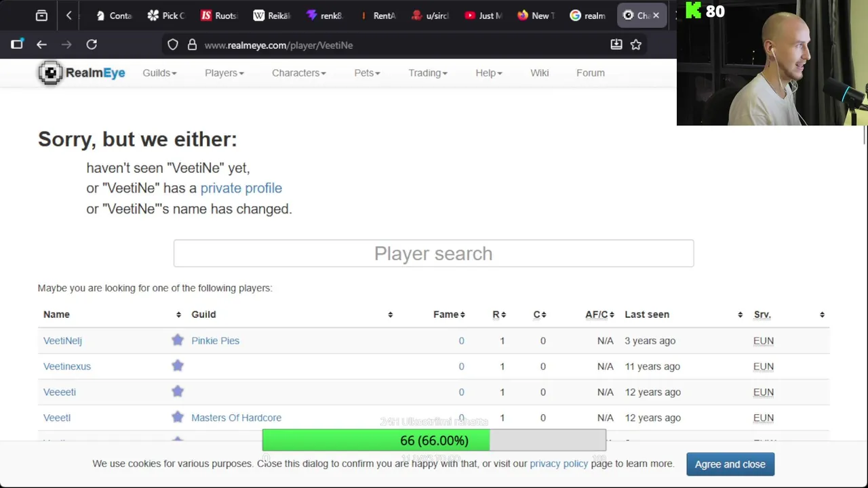Switch to the Firefox 'New T' tab

pyautogui.click(x=535, y=16)
